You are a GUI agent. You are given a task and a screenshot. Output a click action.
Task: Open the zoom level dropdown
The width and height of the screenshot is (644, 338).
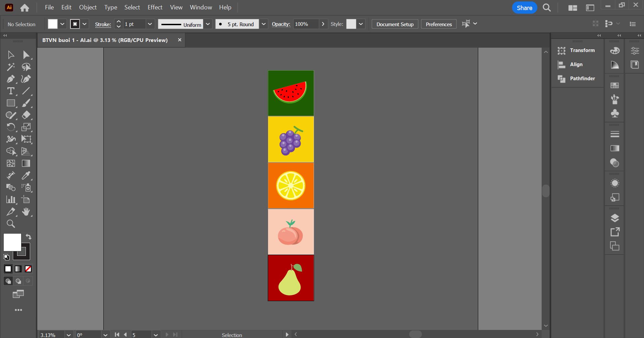click(68, 335)
